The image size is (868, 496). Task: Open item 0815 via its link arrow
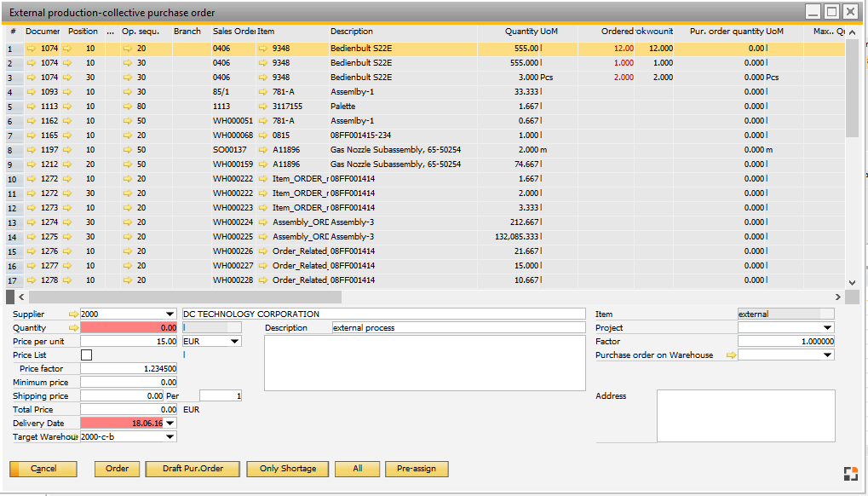tap(263, 136)
